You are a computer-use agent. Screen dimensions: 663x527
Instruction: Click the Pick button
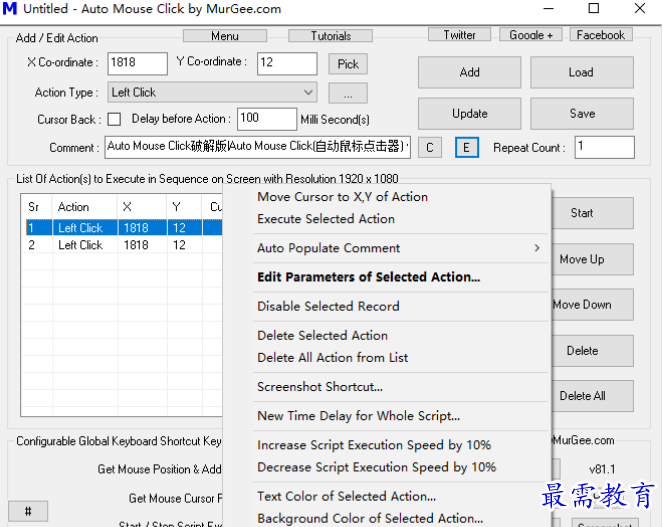(348, 64)
